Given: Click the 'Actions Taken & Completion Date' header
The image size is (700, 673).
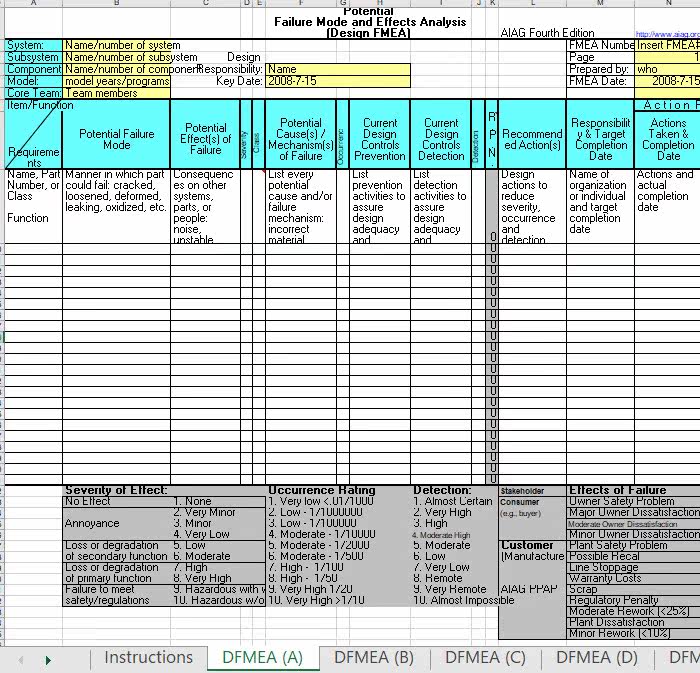Looking at the screenshot, I should [x=667, y=139].
